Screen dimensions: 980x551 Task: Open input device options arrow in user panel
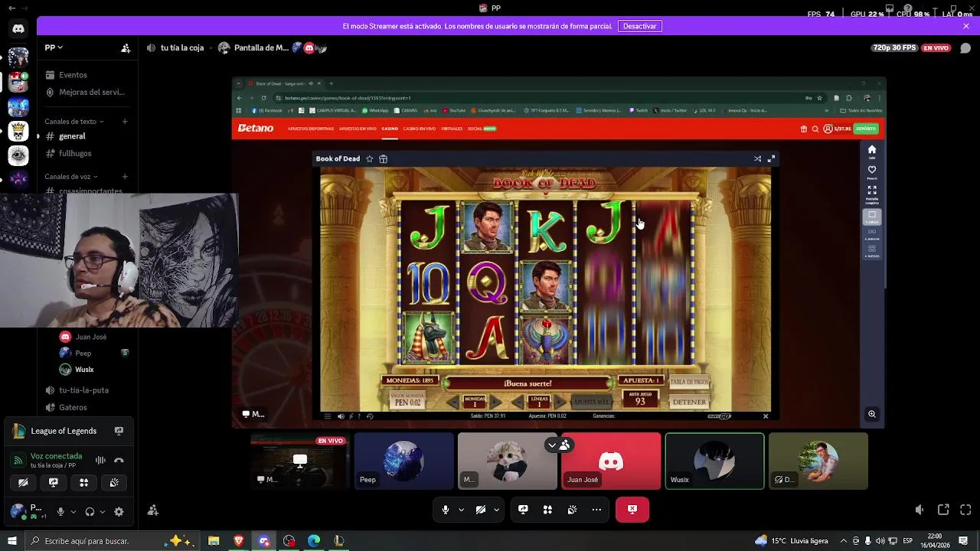tap(73, 511)
